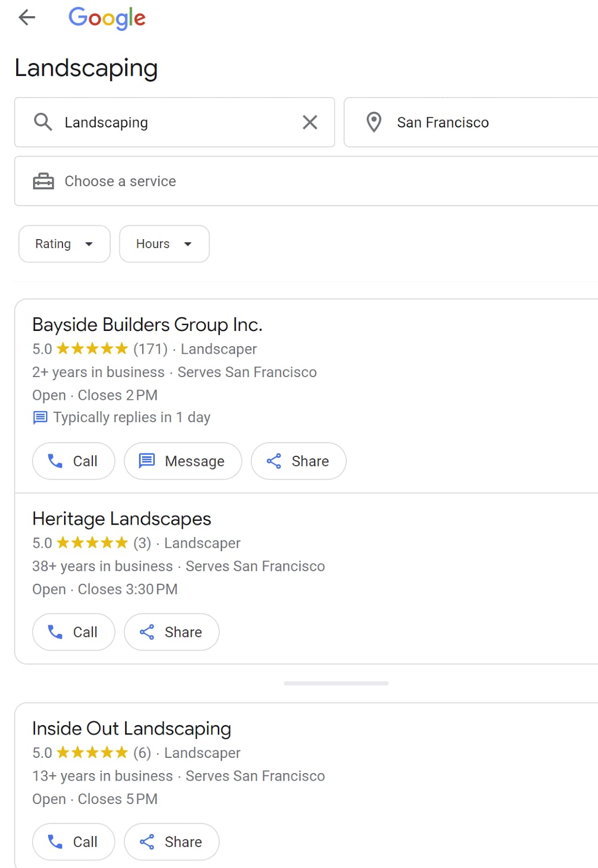Message Bayside Builders Group Inc.
Viewport: 598px width, 868px height.
(x=183, y=461)
